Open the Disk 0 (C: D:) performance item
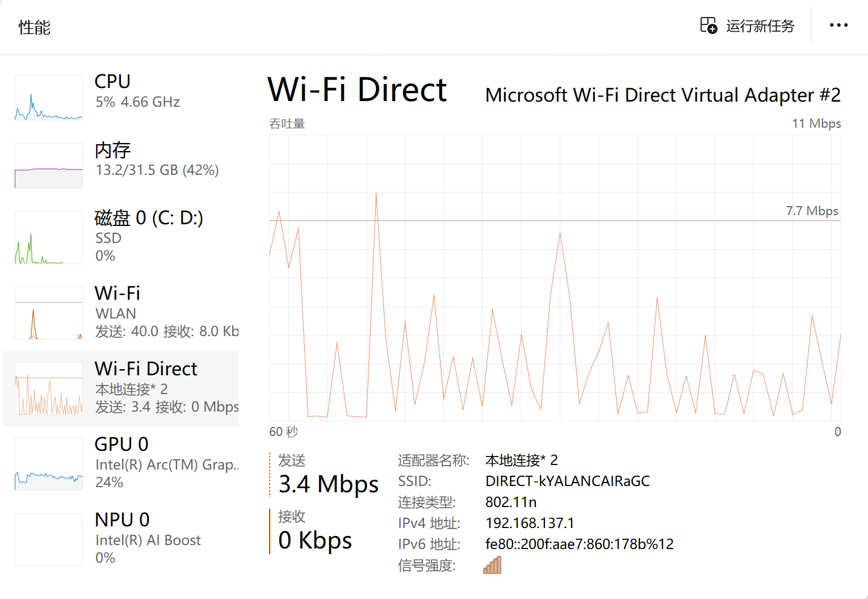The width and height of the screenshot is (868, 599). point(121,237)
